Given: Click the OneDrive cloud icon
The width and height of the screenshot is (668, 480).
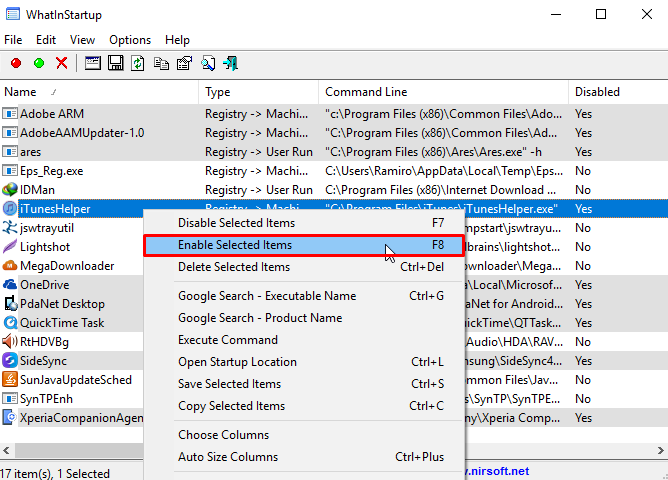Looking at the screenshot, I should tap(10, 285).
